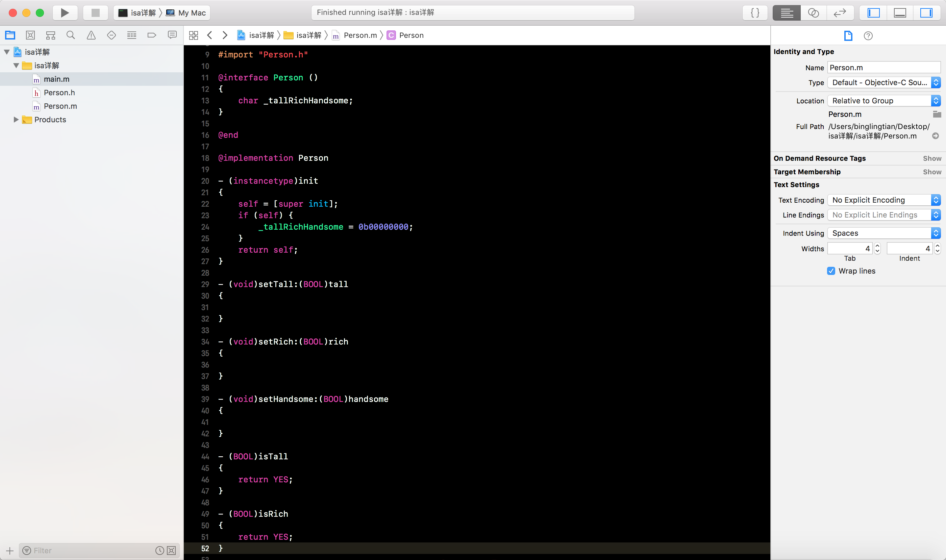Open the Breakpoint navigator
Screen dimensions: 946x560
pos(152,35)
